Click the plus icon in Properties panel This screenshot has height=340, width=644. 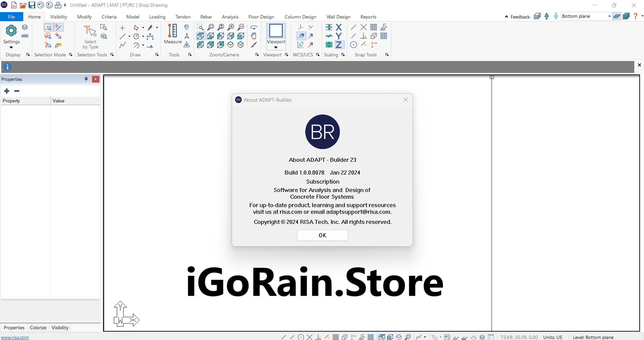pyautogui.click(x=7, y=91)
